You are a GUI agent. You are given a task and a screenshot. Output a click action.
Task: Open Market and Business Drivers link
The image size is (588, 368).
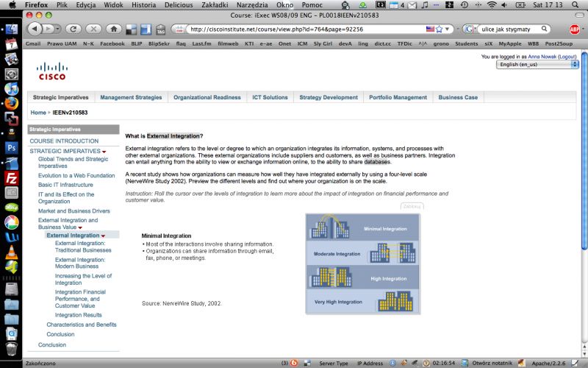pos(74,211)
